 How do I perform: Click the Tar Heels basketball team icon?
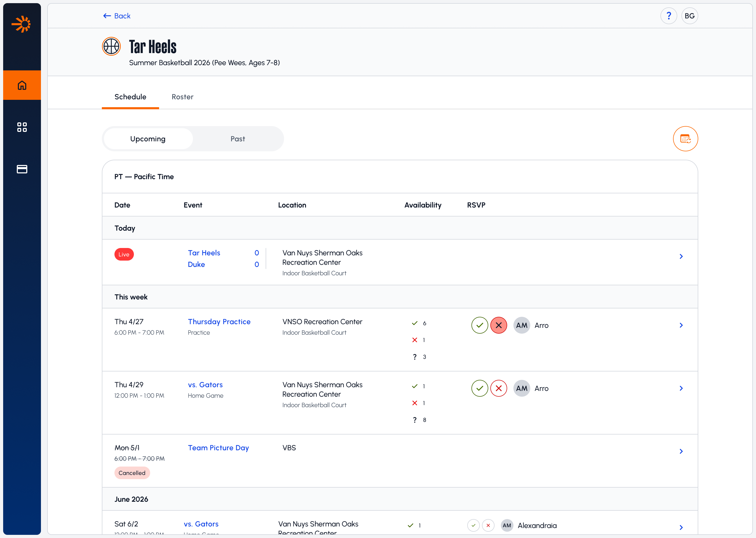(111, 46)
